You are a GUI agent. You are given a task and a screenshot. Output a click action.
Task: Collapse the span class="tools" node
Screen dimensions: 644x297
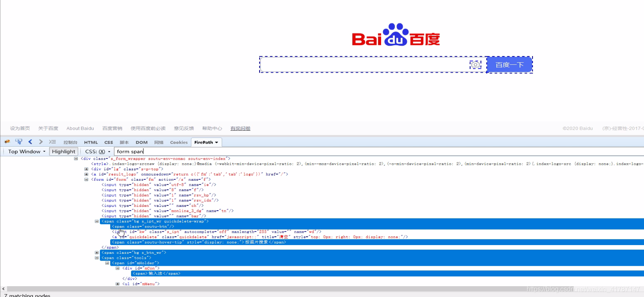click(x=97, y=258)
